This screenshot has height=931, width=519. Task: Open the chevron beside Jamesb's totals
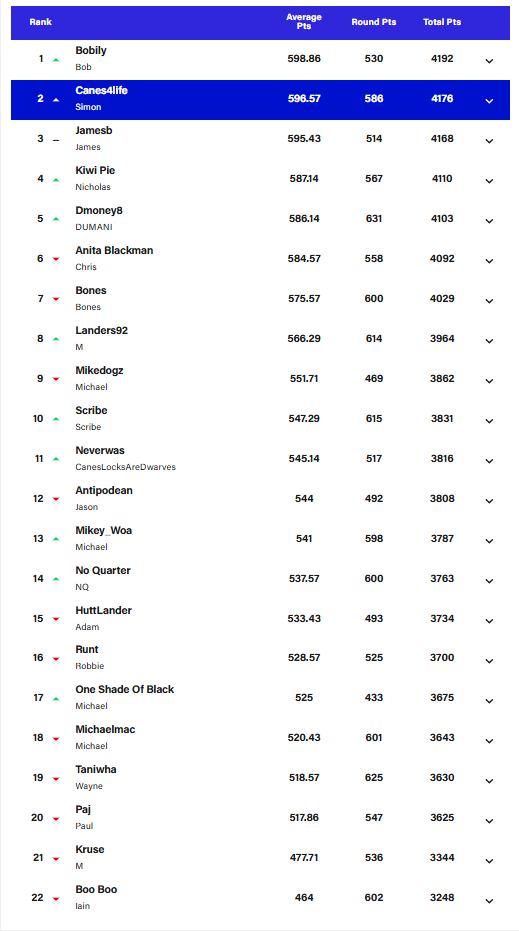click(489, 141)
